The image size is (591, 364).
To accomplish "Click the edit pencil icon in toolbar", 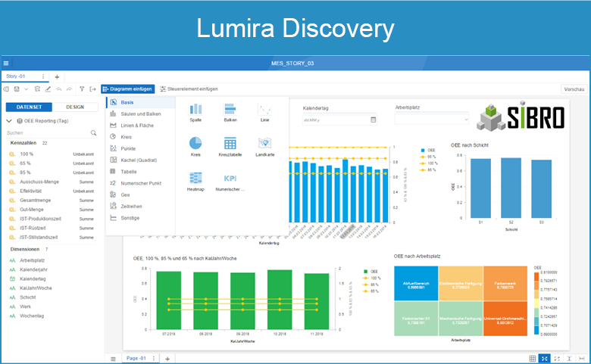I will click(48, 89).
